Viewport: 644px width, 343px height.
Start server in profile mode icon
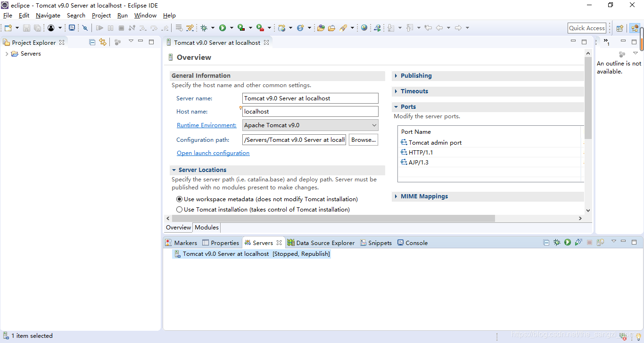578,242
